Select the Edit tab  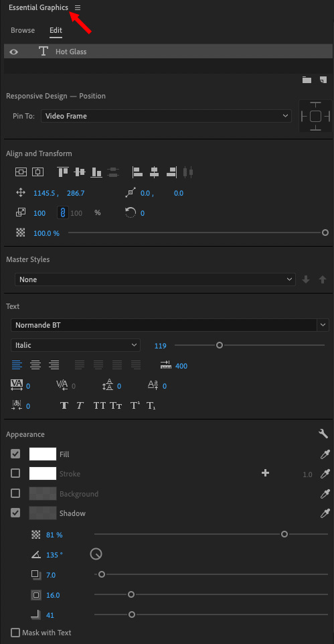(56, 30)
